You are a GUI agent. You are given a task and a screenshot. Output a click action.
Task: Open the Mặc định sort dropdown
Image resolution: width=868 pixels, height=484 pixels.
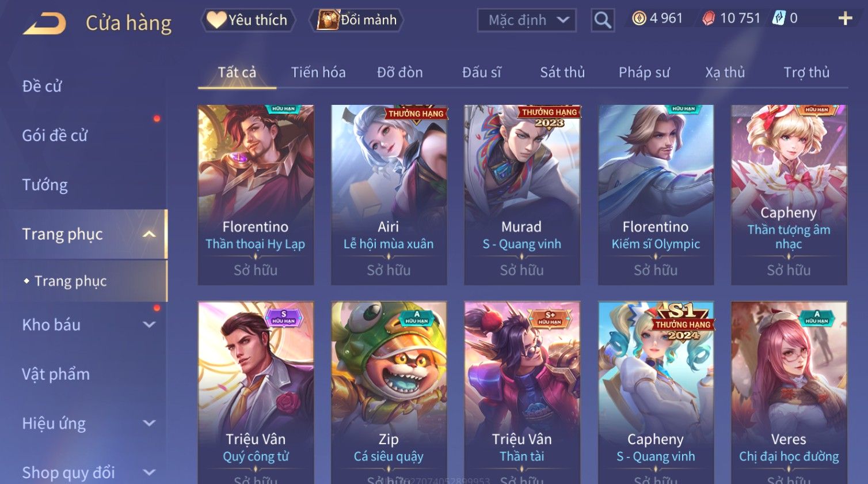pos(527,21)
